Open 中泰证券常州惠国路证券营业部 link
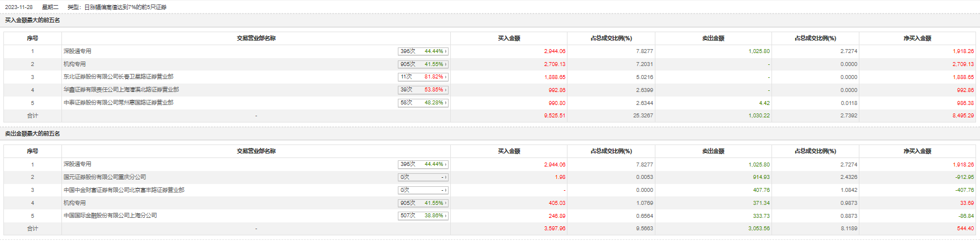Screen dimensions: 980x241 pyautogui.click(x=118, y=103)
